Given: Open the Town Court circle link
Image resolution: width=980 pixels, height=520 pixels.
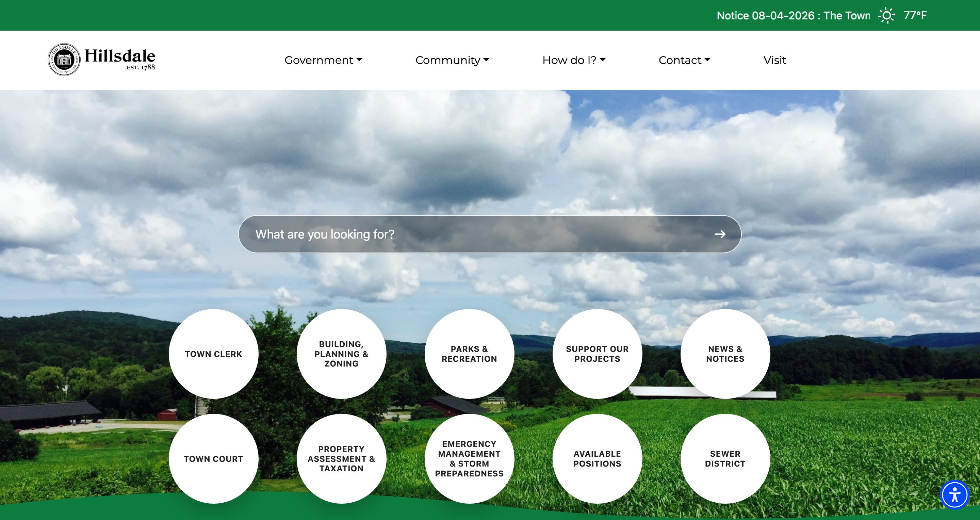Looking at the screenshot, I should point(213,459).
